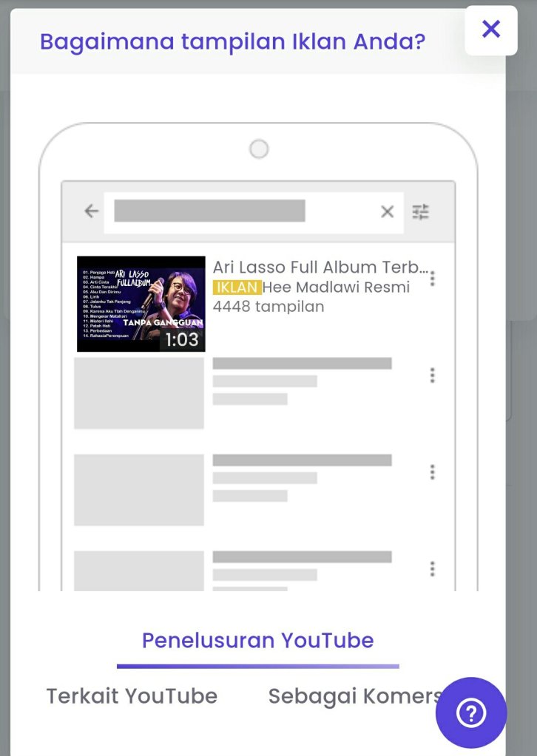Open the Ari Lasso Full Album title
Screen dimensions: 537x756
pyautogui.click(x=320, y=267)
